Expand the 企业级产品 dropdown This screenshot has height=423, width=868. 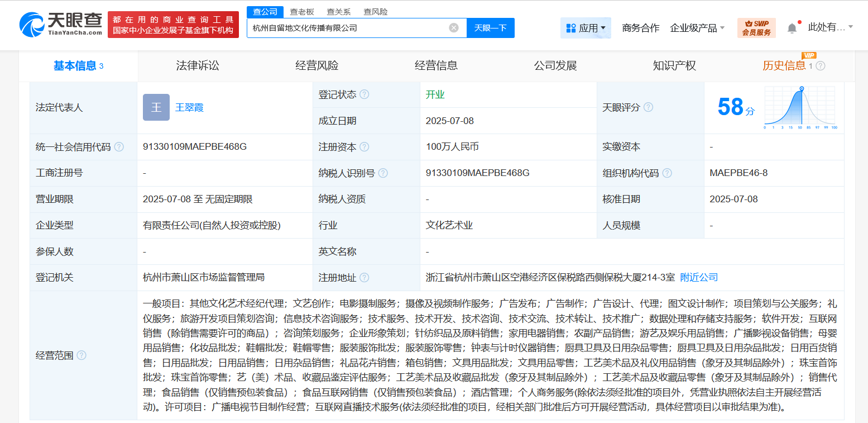(x=697, y=28)
